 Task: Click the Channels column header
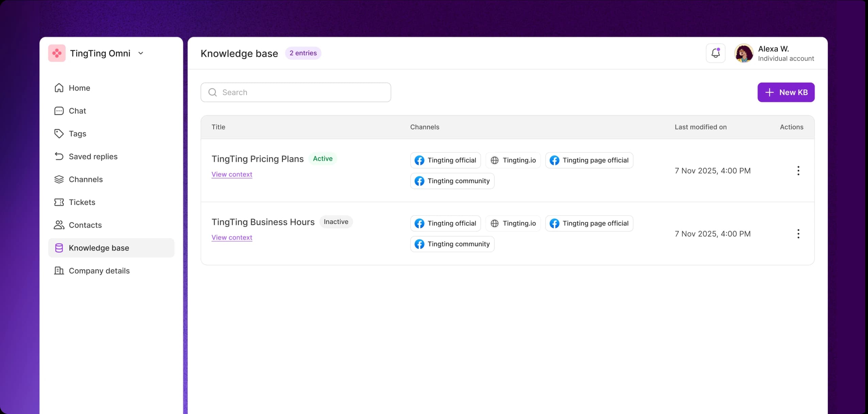click(425, 127)
